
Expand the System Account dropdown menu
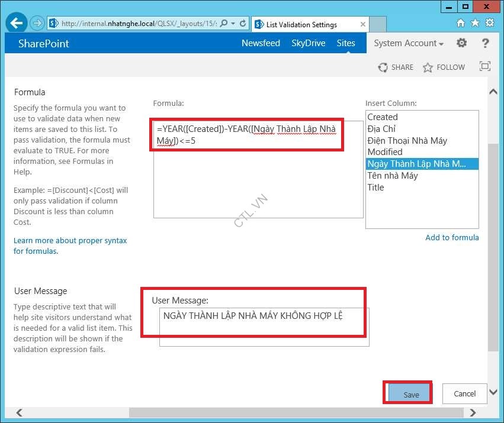409,43
